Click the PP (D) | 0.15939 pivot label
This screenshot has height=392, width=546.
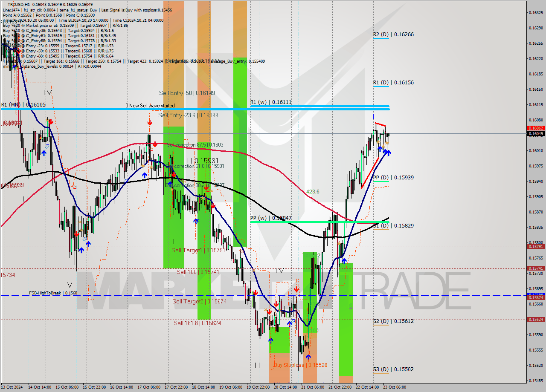[393, 178]
